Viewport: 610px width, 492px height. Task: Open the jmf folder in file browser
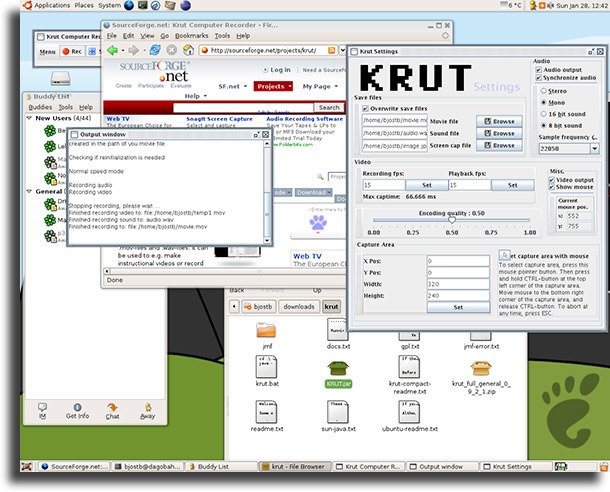pos(266,331)
